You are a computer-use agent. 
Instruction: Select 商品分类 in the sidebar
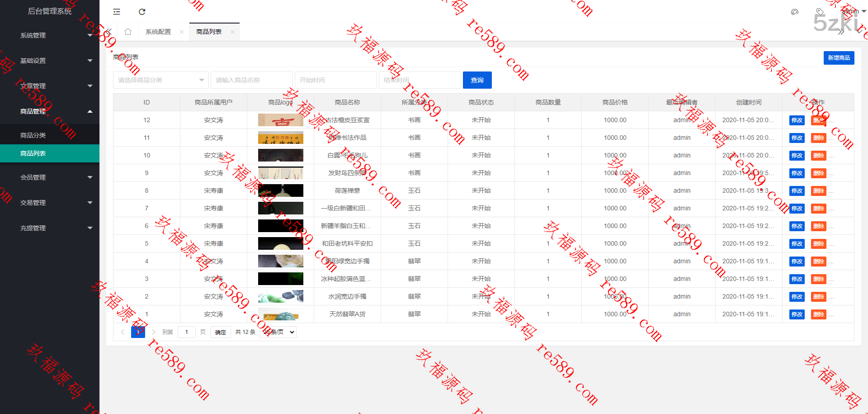[x=33, y=135]
